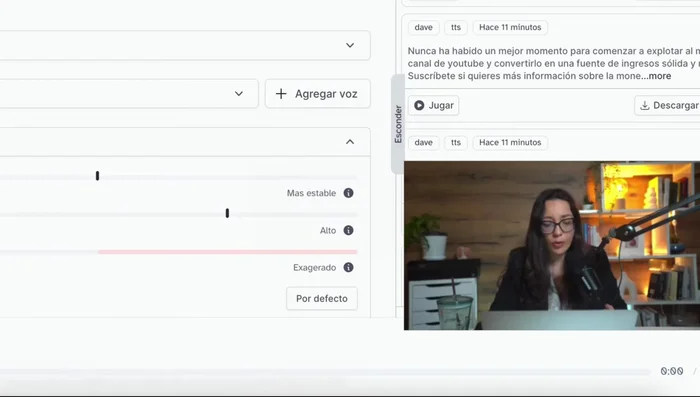700x397 pixels.
Task: Click the webcam video overlay of the presenter
Action: tap(552, 246)
